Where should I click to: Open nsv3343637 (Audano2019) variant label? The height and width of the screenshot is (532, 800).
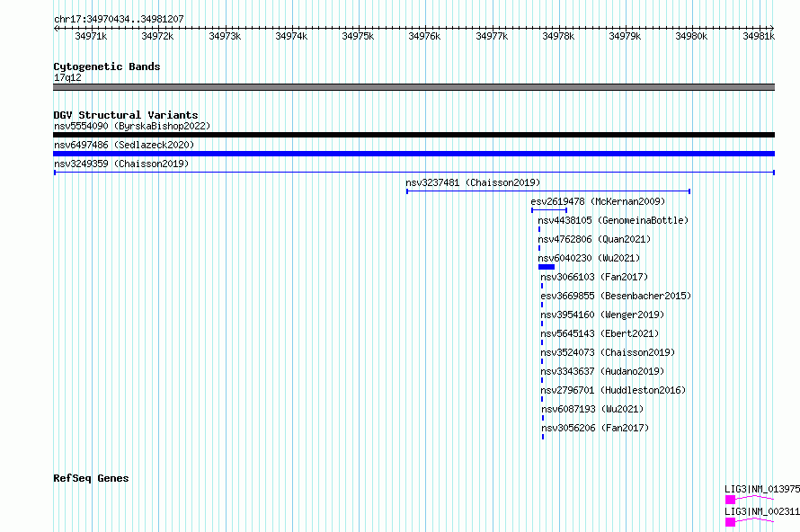602,371
